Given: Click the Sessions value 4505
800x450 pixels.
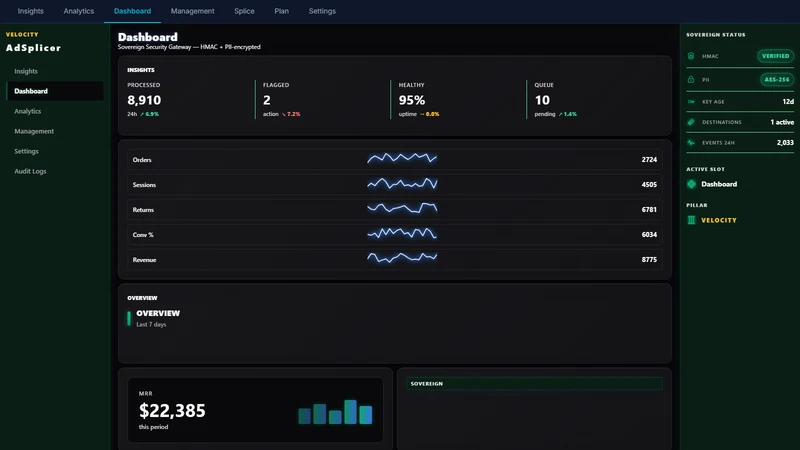Looking at the screenshot, I should point(649,185).
